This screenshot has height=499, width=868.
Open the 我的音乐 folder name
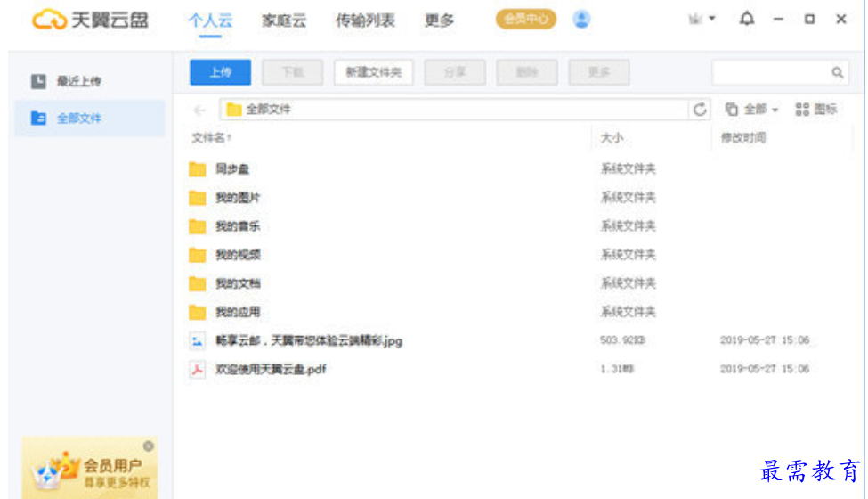click(x=238, y=226)
